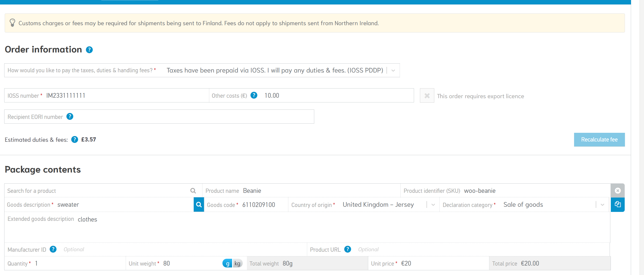This screenshot has height=275, width=644.
Task: Click the Estimated duties & fees help icon
Action: (x=75, y=139)
